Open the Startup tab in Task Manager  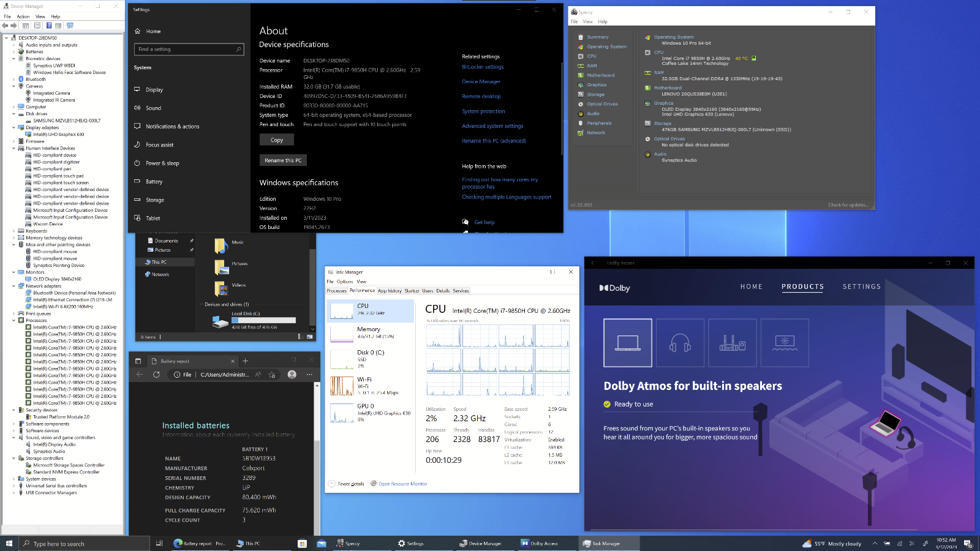tap(412, 291)
